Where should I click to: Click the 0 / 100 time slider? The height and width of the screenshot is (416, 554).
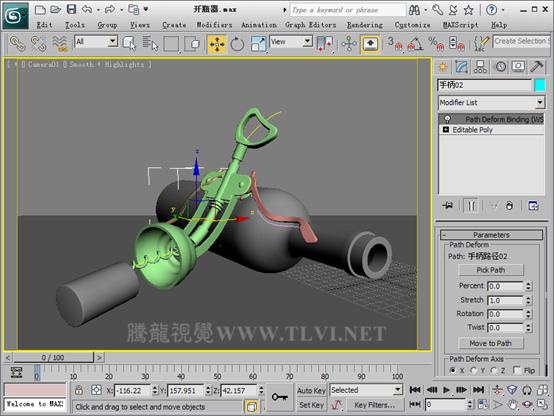click(x=53, y=357)
